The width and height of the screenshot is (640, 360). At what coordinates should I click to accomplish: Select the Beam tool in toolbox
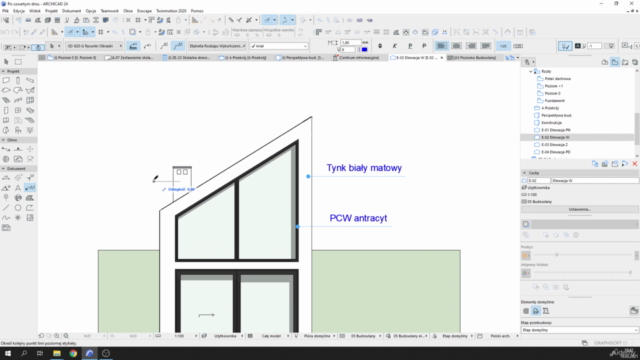pos(30,80)
